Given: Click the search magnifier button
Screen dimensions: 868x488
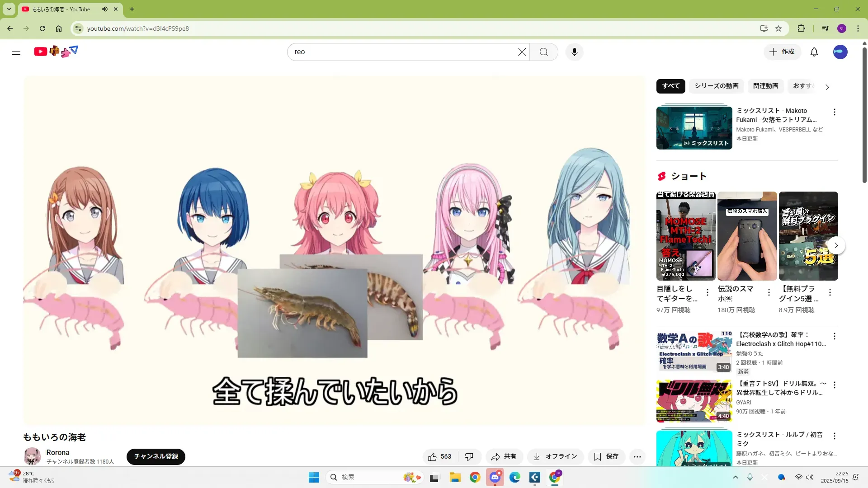Looking at the screenshot, I should (x=543, y=52).
